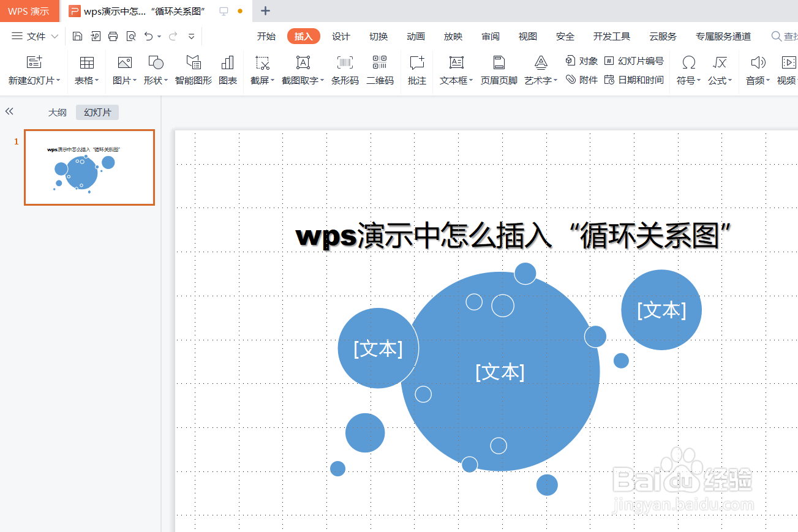Expand the Formula (公式) dropdown arrow
Viewport: 798px width, 532px height.
coord(730,80)
